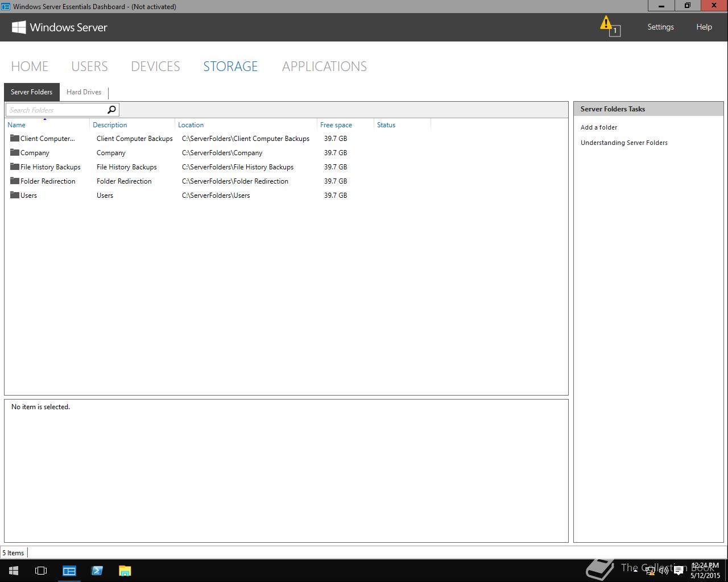Click C:\ServerFolders\Client Computer Backups location
The height and width of the screenshot is (582, 728).
click(246, 139)
